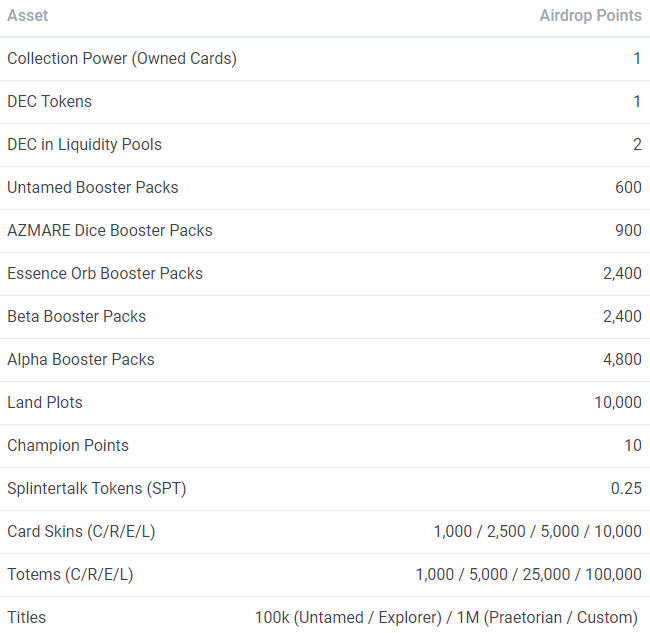
Task: Select the Alpha Booster Packs row
Action: [x=325, y=360]
